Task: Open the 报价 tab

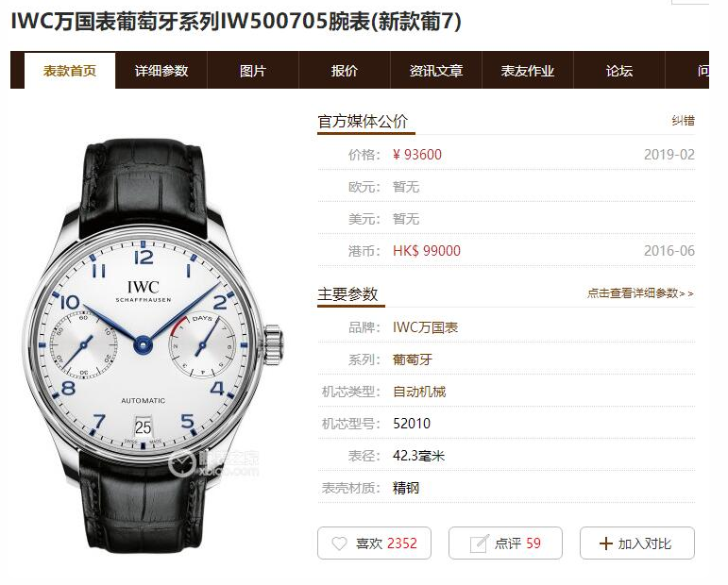Action: click(345, 71)
